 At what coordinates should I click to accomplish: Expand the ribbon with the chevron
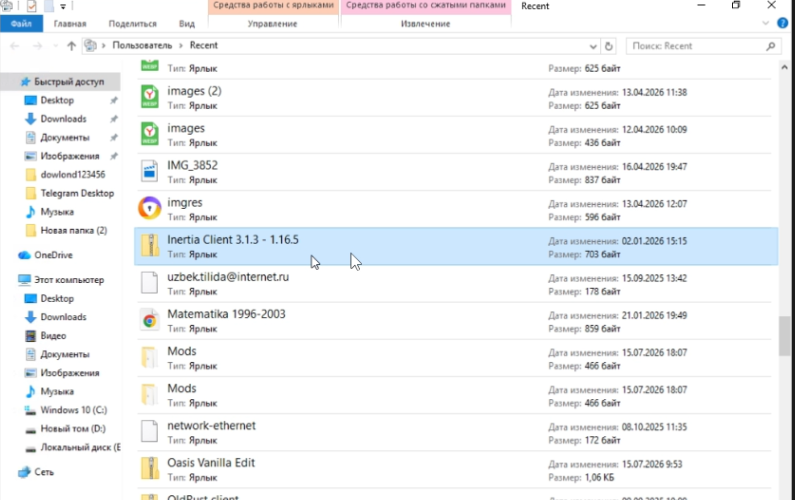tap(766, 23)
